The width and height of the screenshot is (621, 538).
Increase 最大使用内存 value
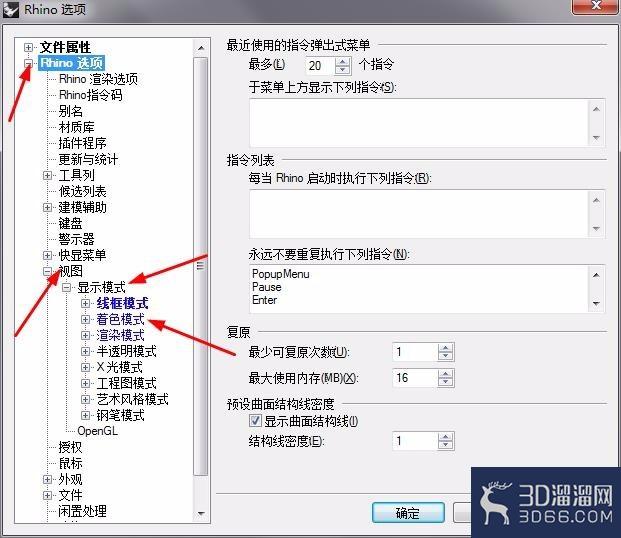pos(446,374)
